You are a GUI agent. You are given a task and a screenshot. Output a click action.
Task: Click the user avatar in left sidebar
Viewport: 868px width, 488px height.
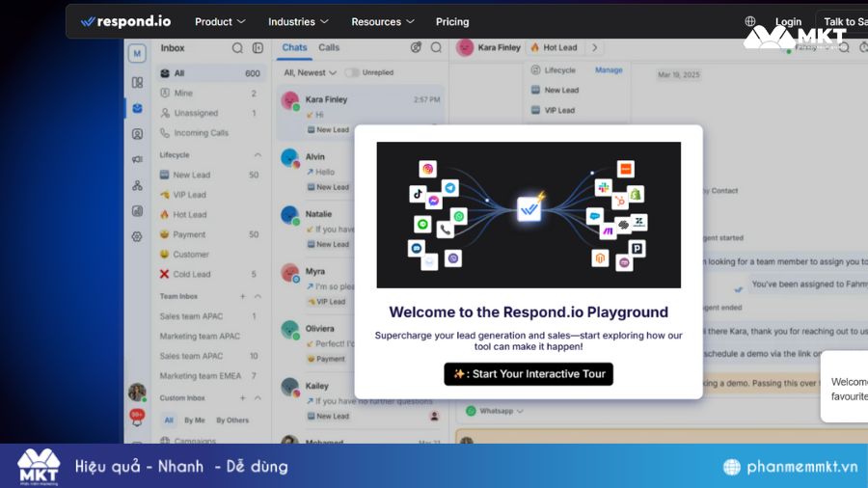click(137, 392)
